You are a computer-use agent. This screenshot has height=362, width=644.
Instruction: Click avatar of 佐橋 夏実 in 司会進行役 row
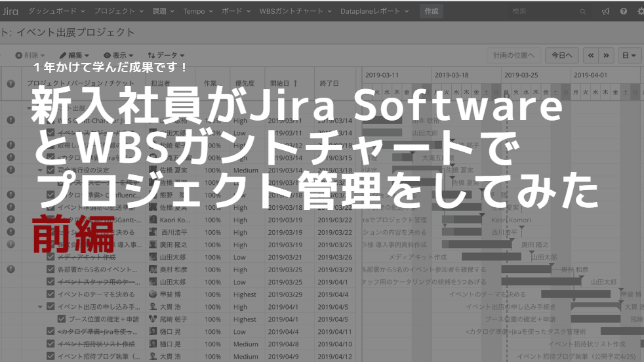[153, 170]
